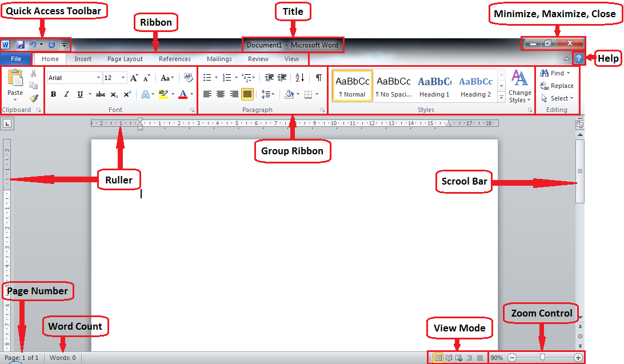Image resolution: width=624 pixels, height=364 pixels.
Task: Toggle Strikethrough formatting
Action: tap(101, 94)
